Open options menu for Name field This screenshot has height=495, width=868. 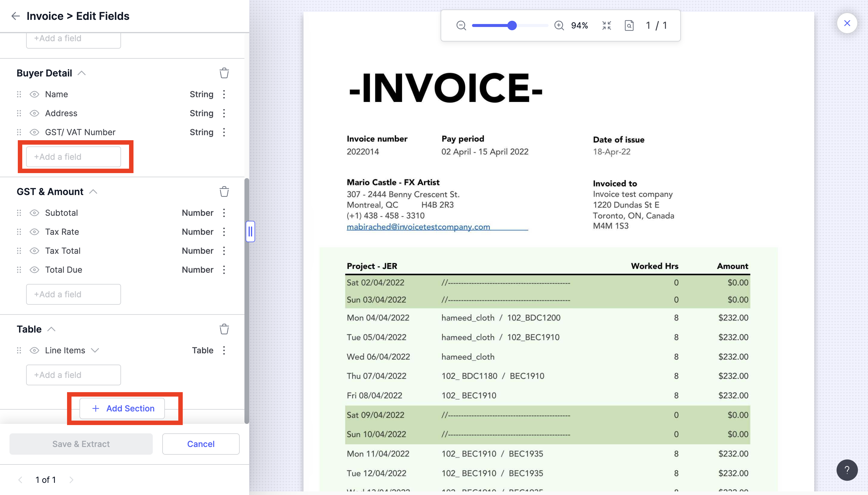[x=224, y=94]
